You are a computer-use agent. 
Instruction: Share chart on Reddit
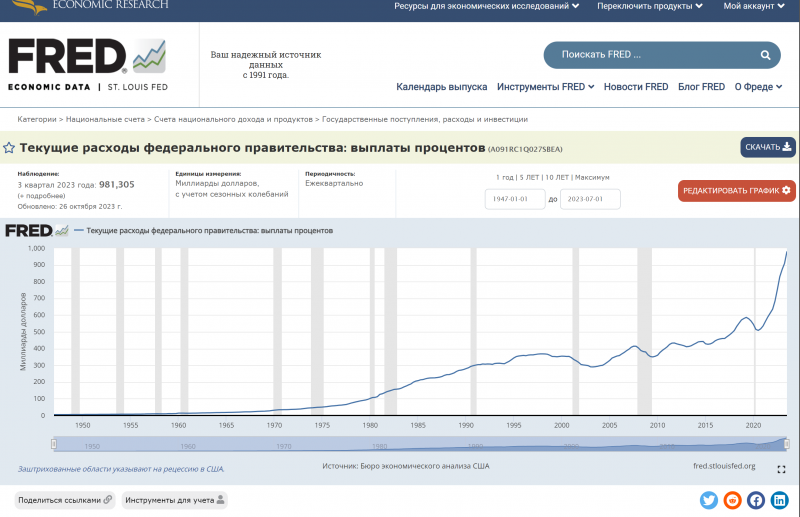click(x=733, y=500)
